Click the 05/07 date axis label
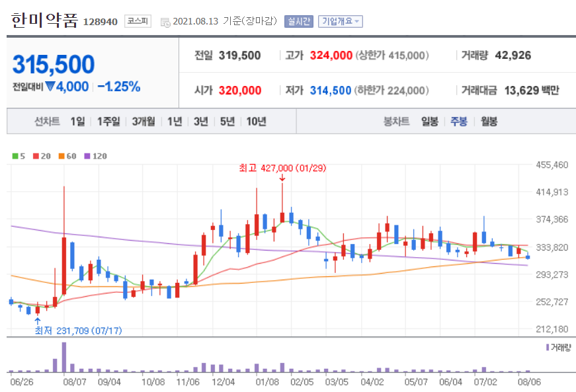The width and height of the screenshot is (576, 392). pos(416,382)
